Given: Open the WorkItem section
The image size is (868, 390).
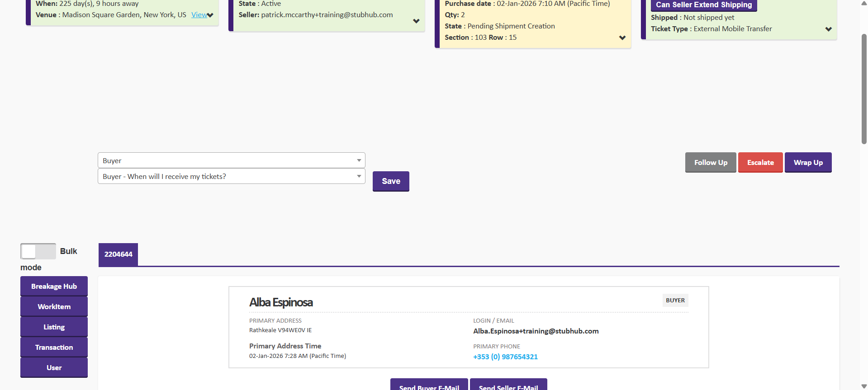Looking at the screenshot, I should click(54, 307).
